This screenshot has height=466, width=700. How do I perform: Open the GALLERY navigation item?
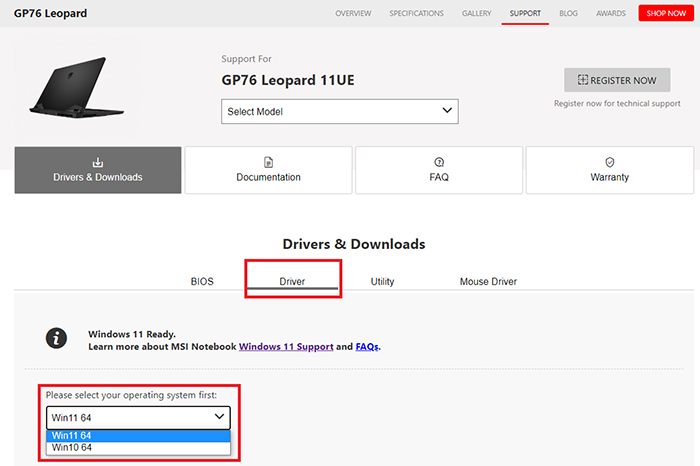pos(476,13)
